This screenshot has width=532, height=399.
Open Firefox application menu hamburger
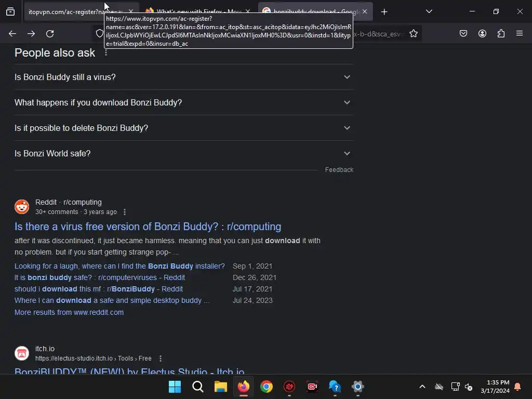520,34
